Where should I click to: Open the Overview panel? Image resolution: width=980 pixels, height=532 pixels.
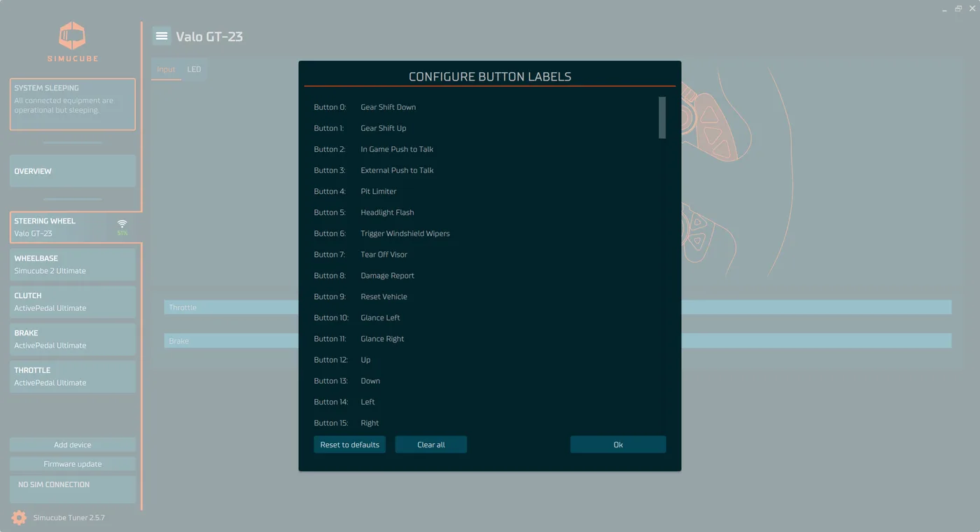point(73,171)
